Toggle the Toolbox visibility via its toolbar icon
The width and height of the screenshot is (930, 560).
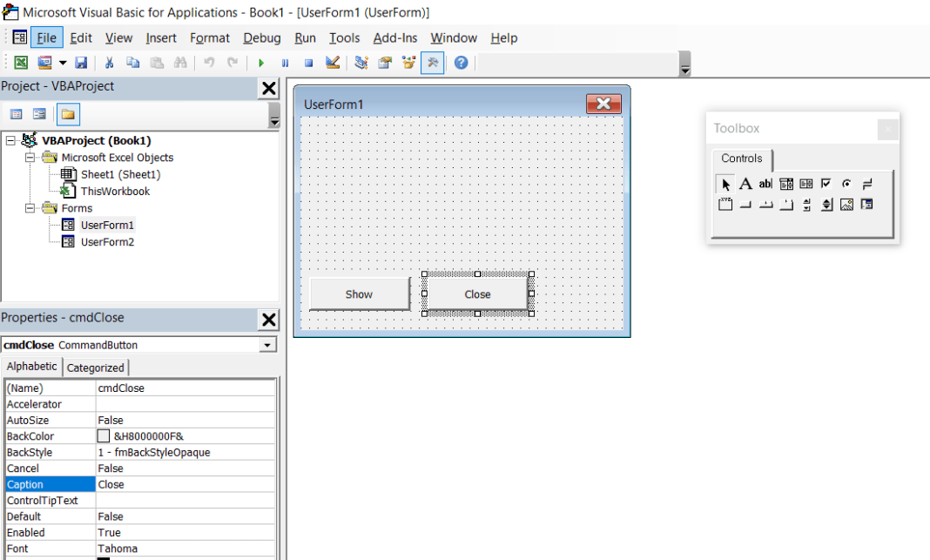click(x=432, y=62)
